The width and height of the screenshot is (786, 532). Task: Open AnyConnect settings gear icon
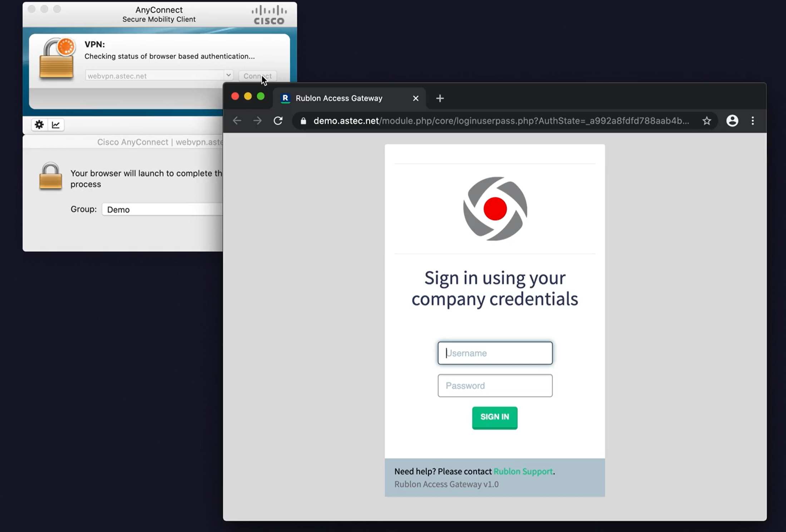(39, 125)
